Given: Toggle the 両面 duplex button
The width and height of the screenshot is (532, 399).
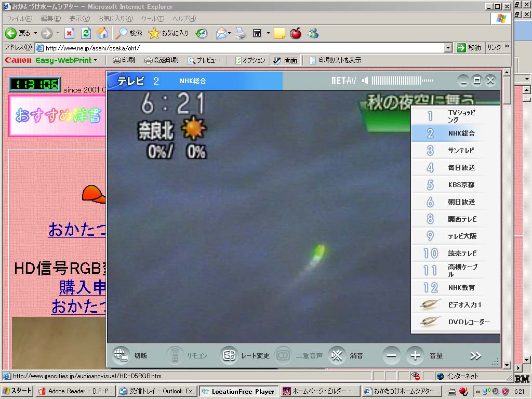Looking at the screenshot, I should 286,60.
